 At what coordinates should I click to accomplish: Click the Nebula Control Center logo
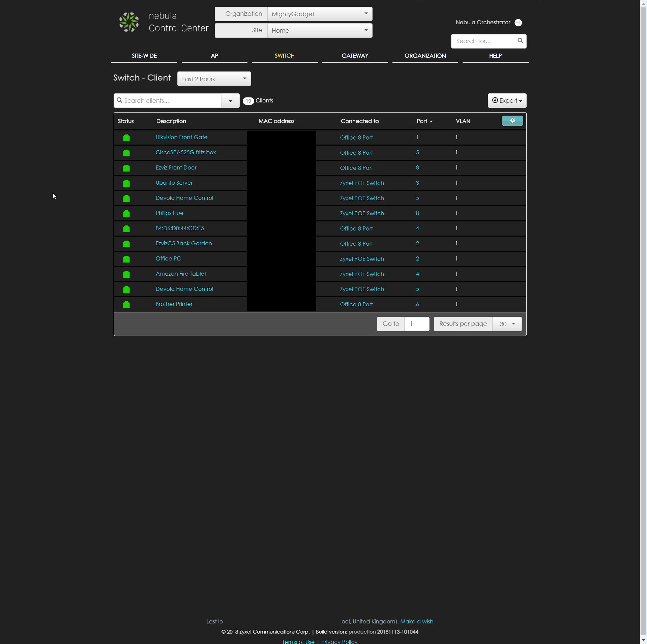[129, 22]
